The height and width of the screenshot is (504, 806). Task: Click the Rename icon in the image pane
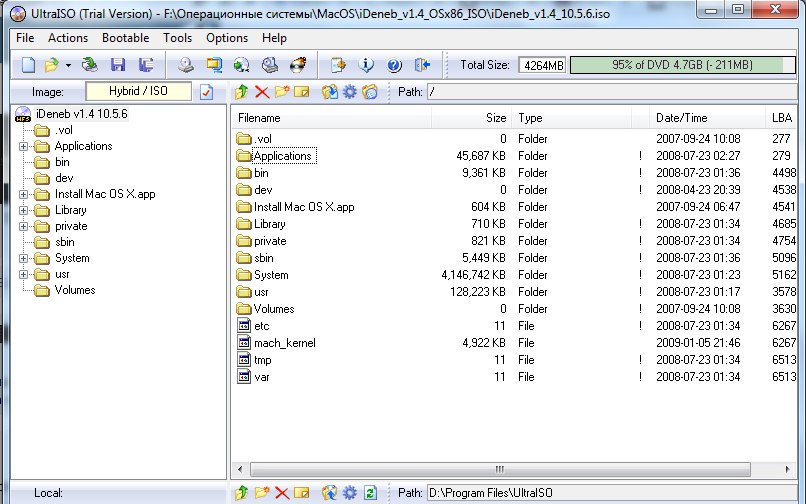[x=302, y=92]
